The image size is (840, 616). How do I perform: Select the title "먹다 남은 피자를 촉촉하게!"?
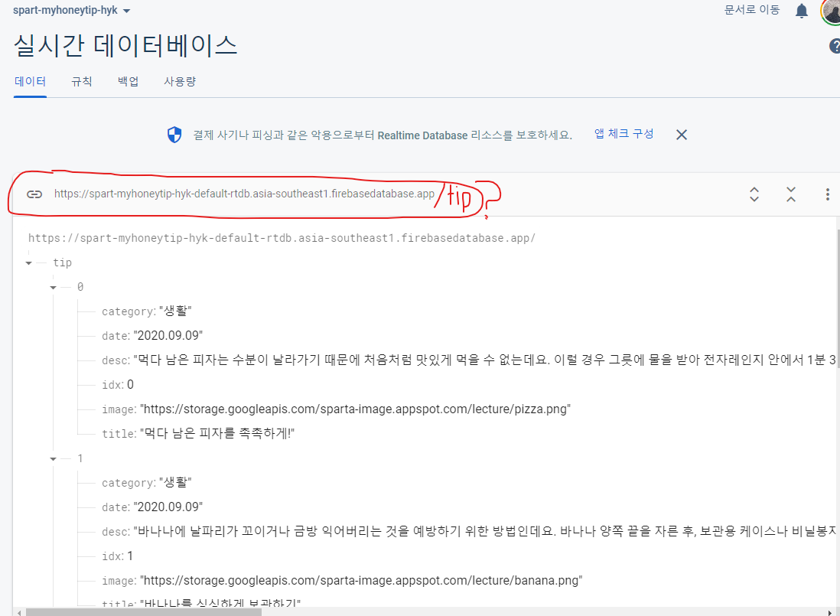tap(217, 433)
